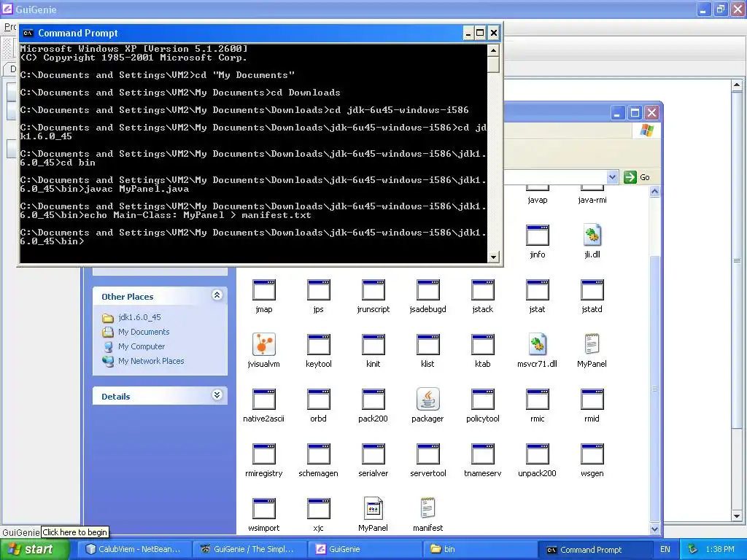Viewport: 747px width, 560px height.
Task: Click the Command Prompt scrollbar down arrow
Action: [x=494, y=257]
